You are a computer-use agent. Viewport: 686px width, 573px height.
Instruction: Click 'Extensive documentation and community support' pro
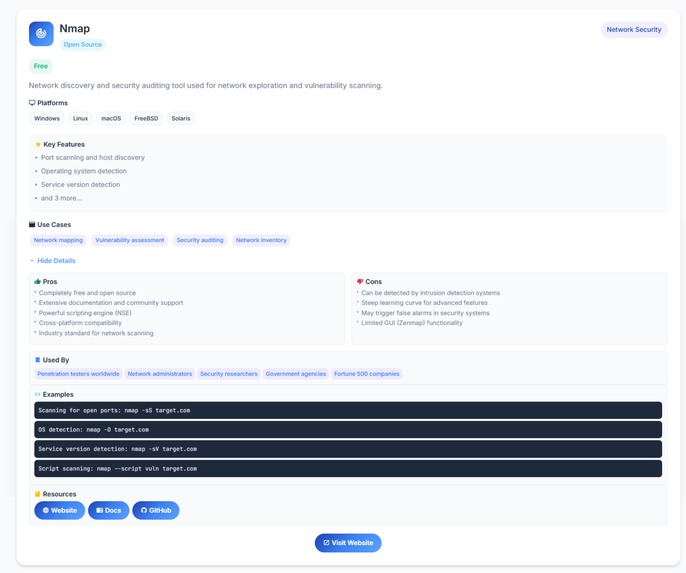click(111, 303)
